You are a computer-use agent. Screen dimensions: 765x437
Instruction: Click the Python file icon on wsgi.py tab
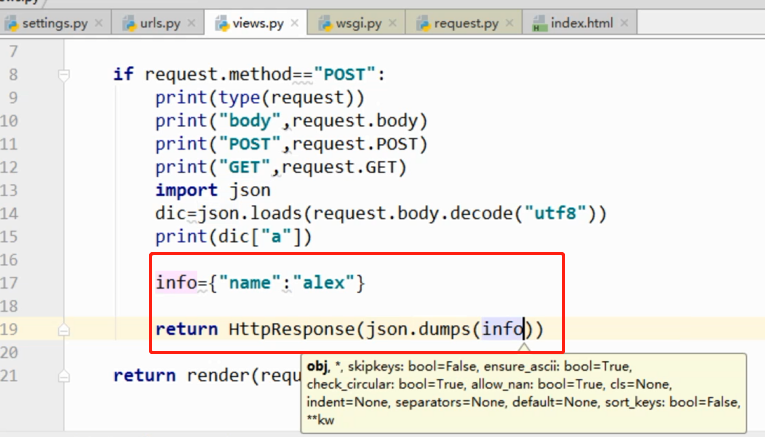pyautogui.click(x=325, y=23)
